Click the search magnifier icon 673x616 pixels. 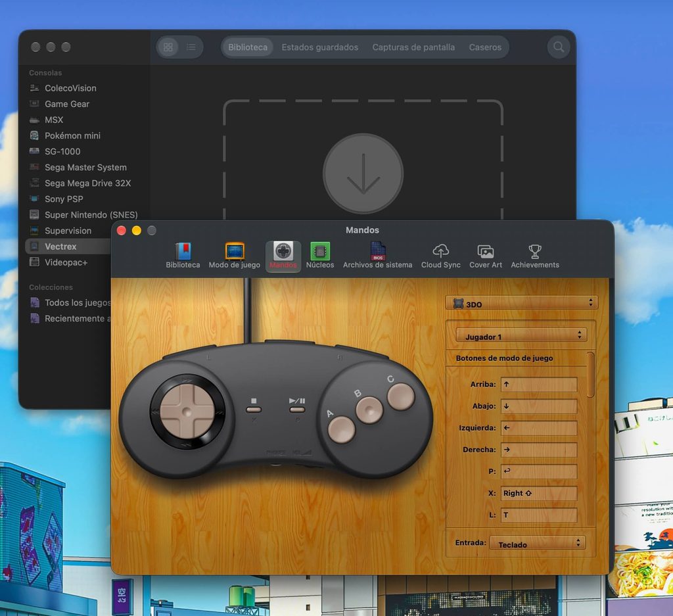coord(559,47)
